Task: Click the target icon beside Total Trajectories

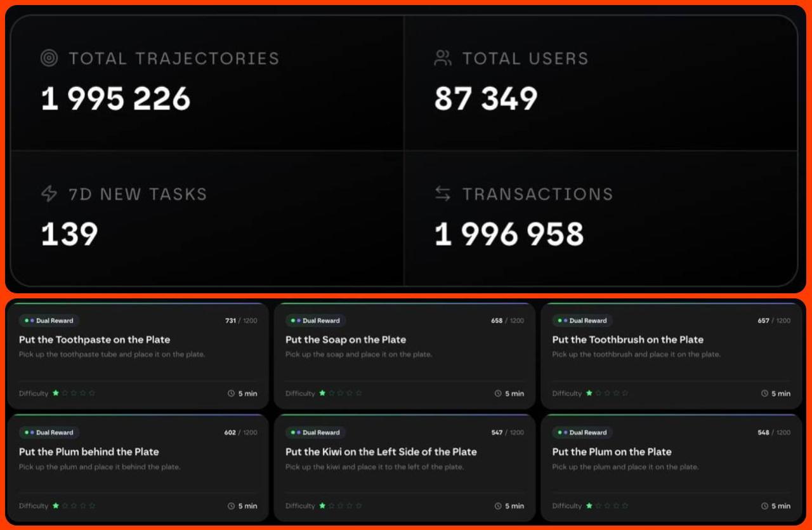Action: [x=49, y=58]
